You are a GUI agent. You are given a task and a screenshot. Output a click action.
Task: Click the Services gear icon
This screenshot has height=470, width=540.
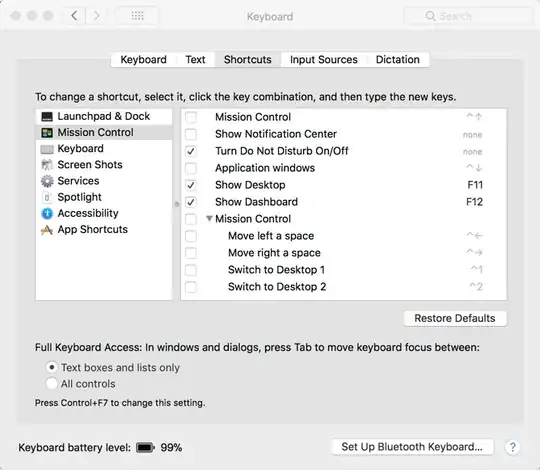tap(47, 181)
